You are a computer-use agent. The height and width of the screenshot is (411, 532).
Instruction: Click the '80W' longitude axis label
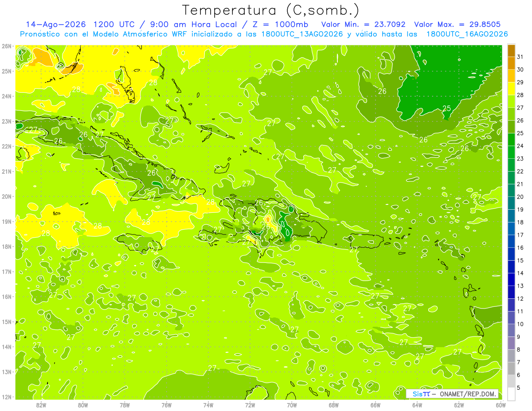point(83,405)
